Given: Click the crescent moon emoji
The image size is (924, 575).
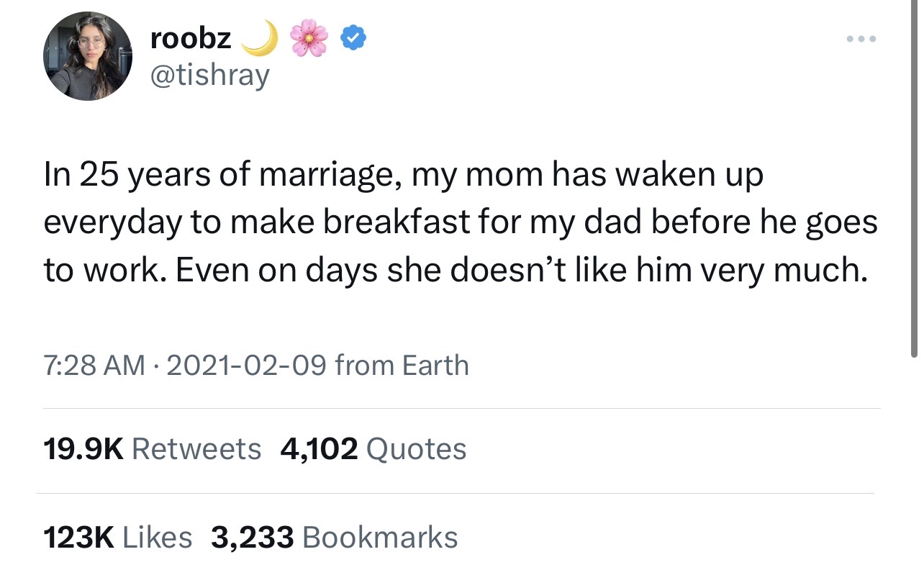Looking at the screenshot, I should pyautogui.click(x=259, y=37).
